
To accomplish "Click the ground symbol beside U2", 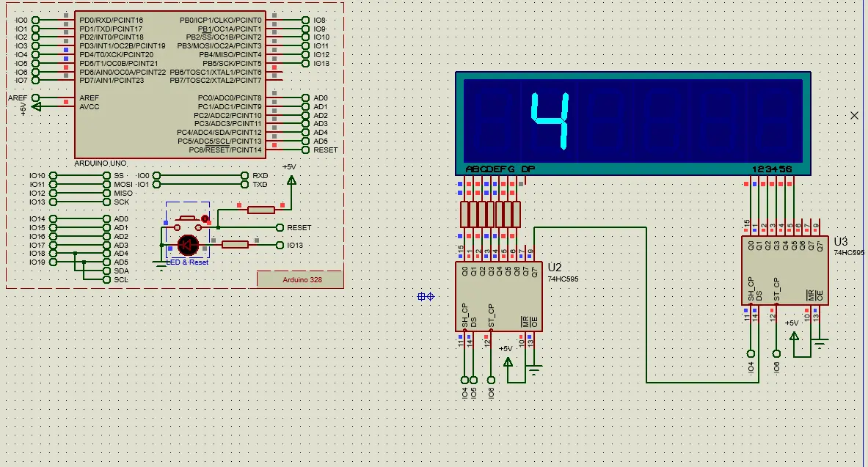I will pos(534,369).
